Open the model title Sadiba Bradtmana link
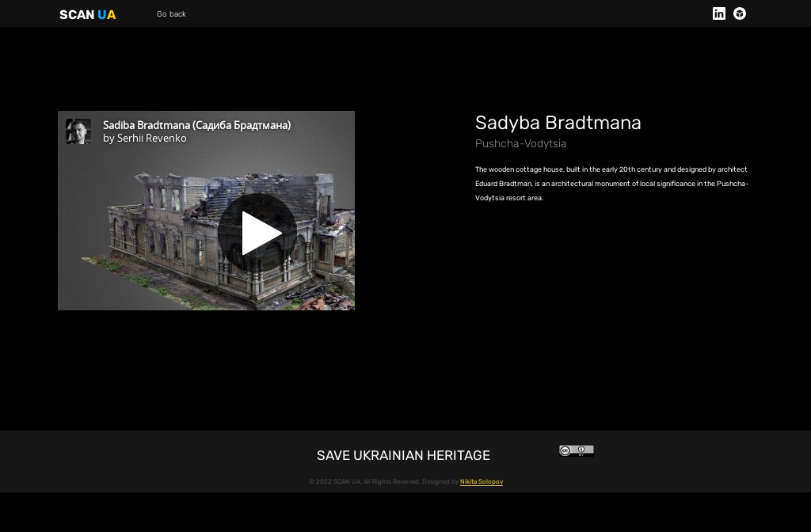Image resolution: width=811 pixels, height=532 pixels. pos(196,125)
